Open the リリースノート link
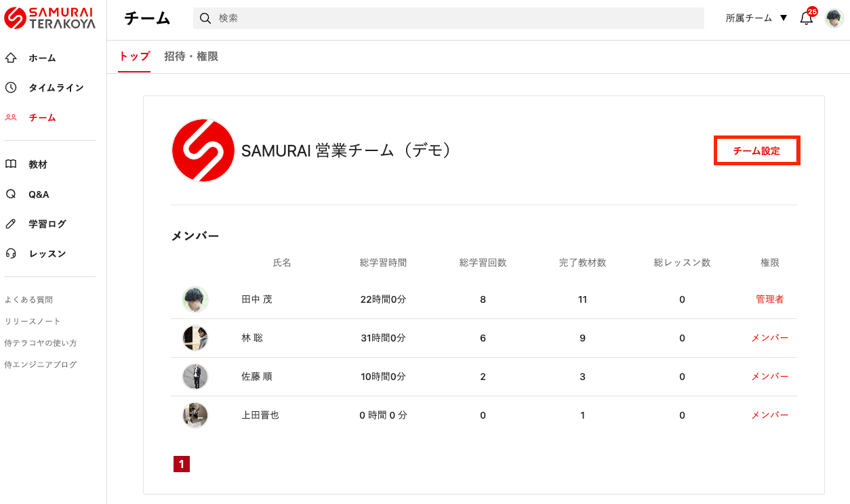The width and height of the screenshot is (850, 504). [33, 321]
